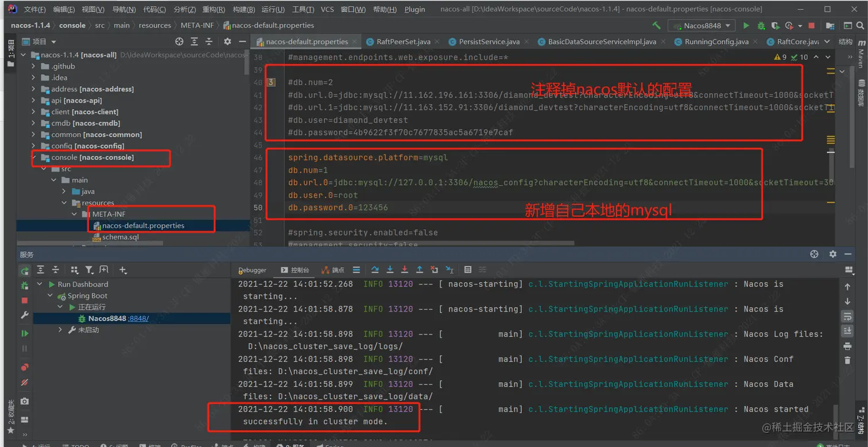Stop the app using top toolbar red square
The height and width of the screenshot is (447, 868).
pyautogui.click(x=812, y=25)
